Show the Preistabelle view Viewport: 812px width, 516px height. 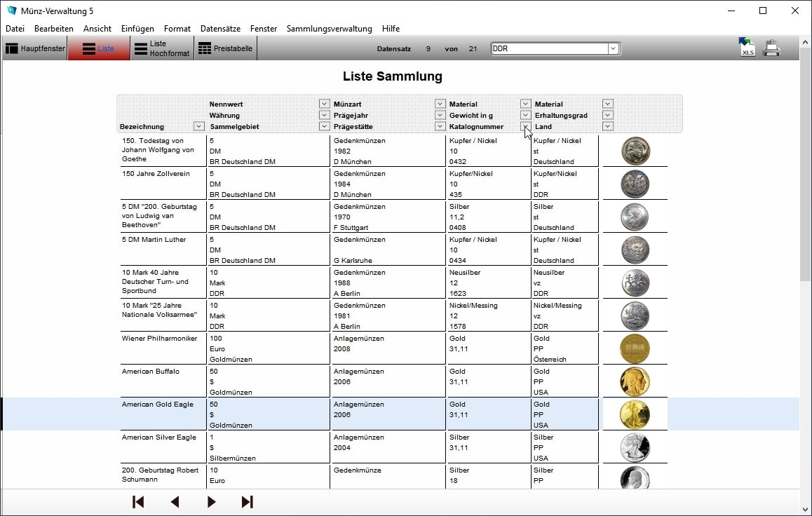click(x=225, y=48)
